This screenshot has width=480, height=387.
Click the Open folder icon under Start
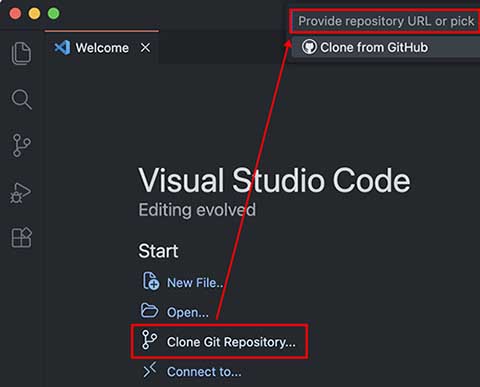point(149,311)
